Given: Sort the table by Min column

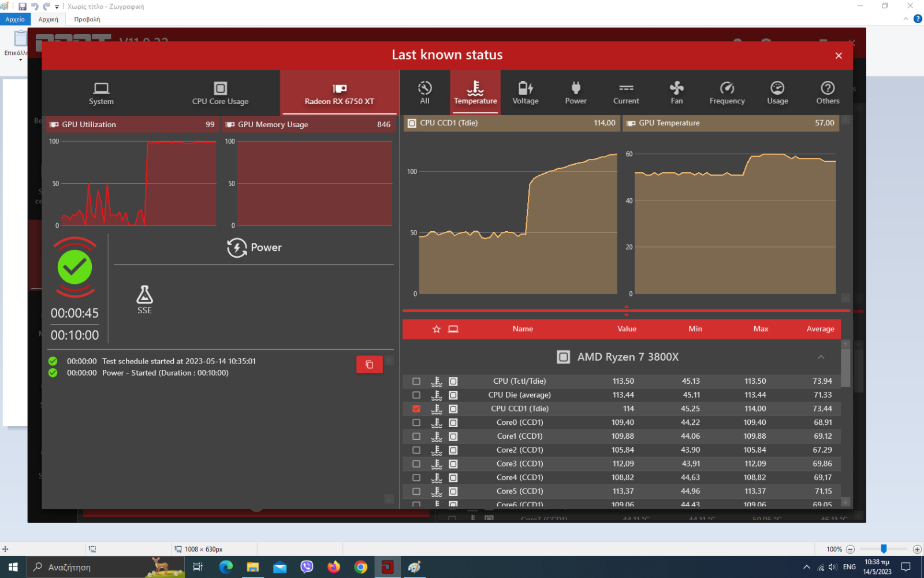Looking at the screenshot, I should coord(695,329).
